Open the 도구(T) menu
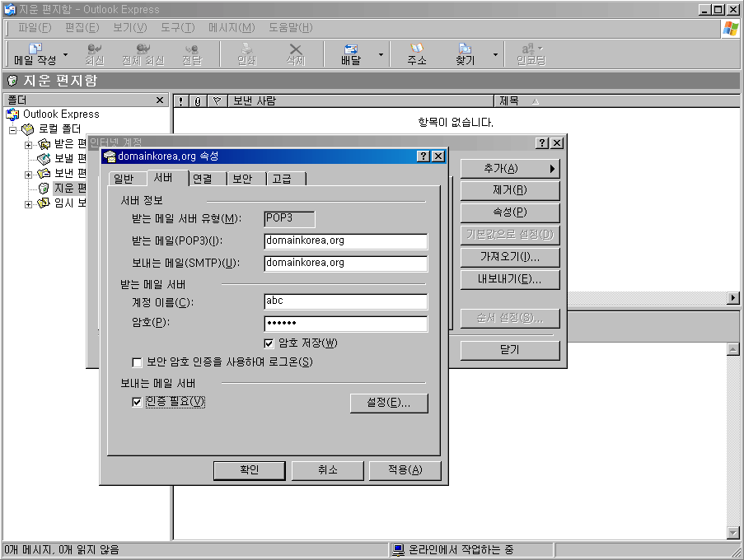The width and height of the screenshot is (744, 560). [177, 28]
